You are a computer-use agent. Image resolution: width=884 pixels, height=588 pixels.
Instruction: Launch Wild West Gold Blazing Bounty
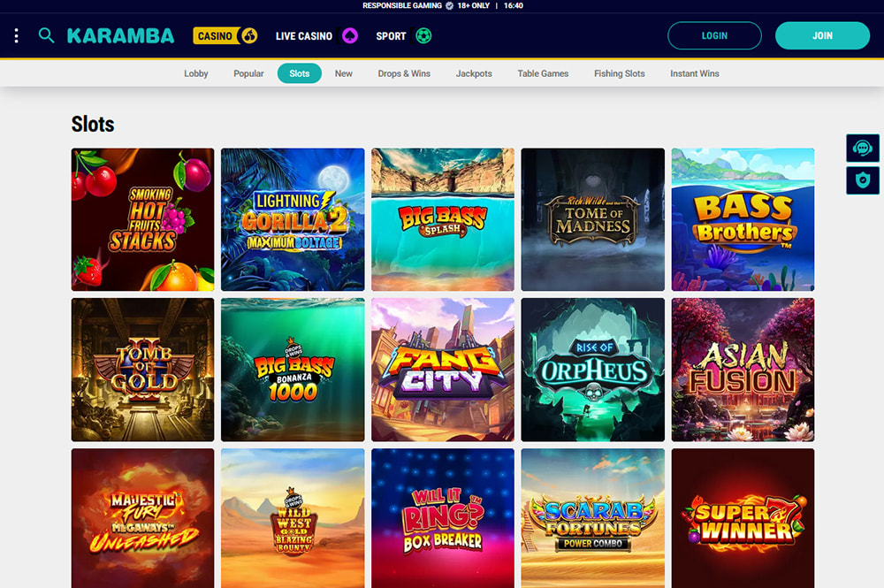point(293,518)
